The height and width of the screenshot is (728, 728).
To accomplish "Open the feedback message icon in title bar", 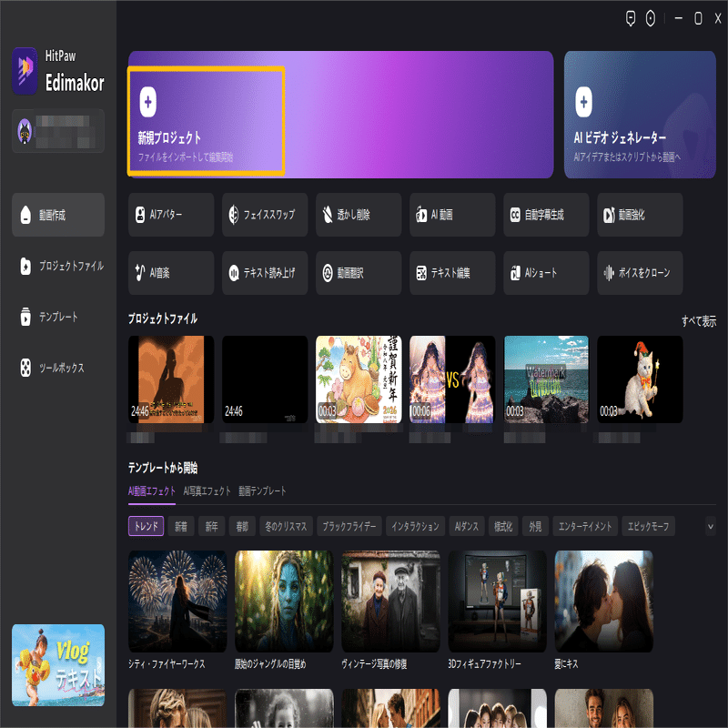I will [x=630, y=18].
